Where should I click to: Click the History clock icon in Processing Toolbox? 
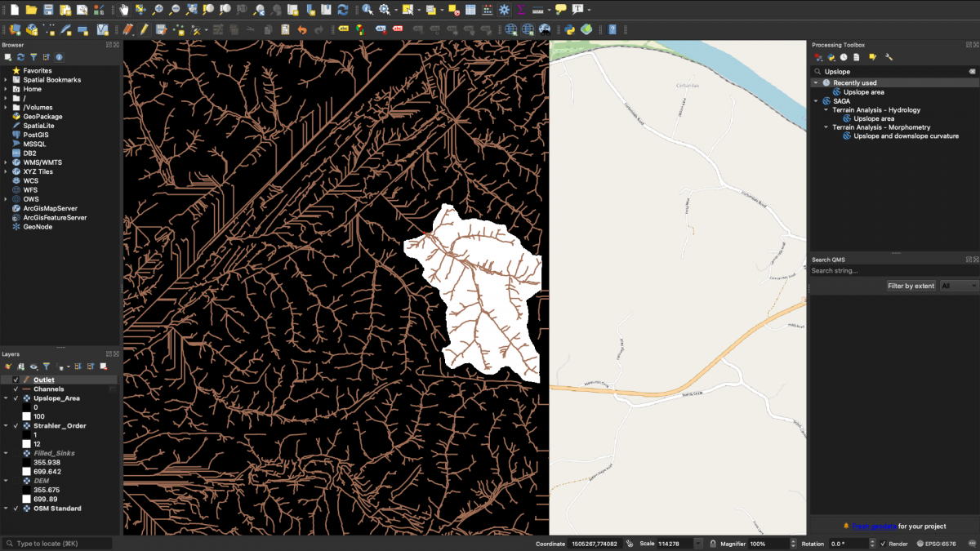(844, 57)
